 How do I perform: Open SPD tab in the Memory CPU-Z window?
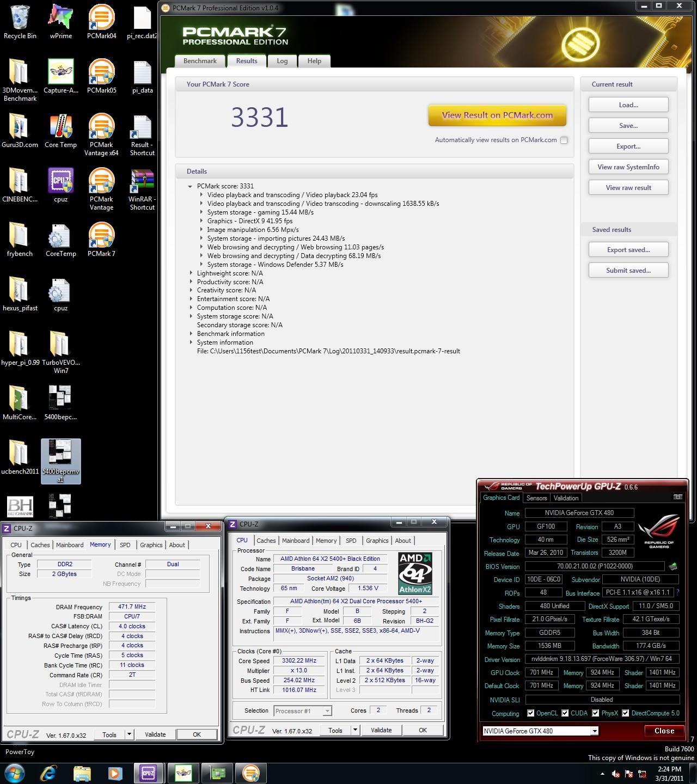(125, 545)
